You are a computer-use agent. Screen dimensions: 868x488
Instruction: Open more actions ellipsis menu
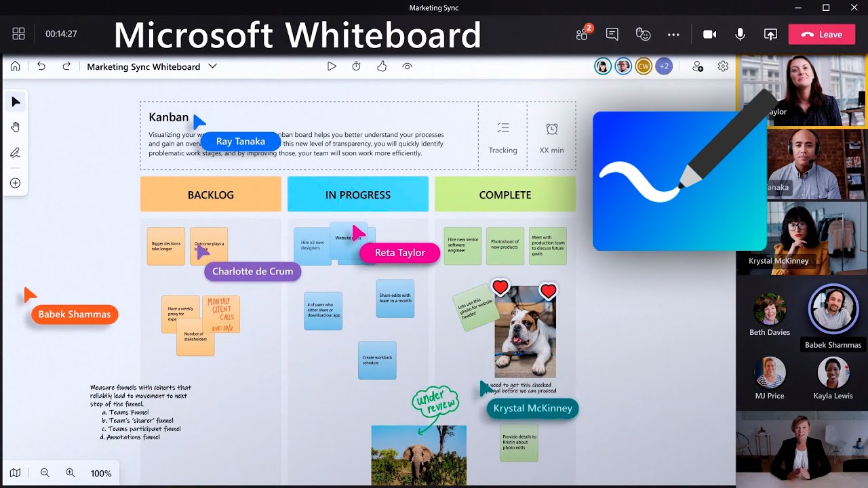pos(673,34)
